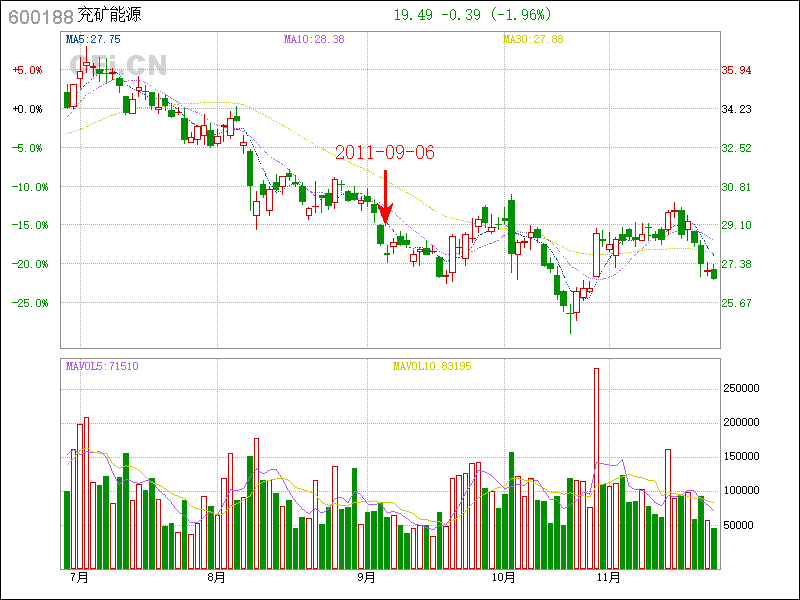
Task: Click the 7月 month label on the time axis
Action: (78, 578)
